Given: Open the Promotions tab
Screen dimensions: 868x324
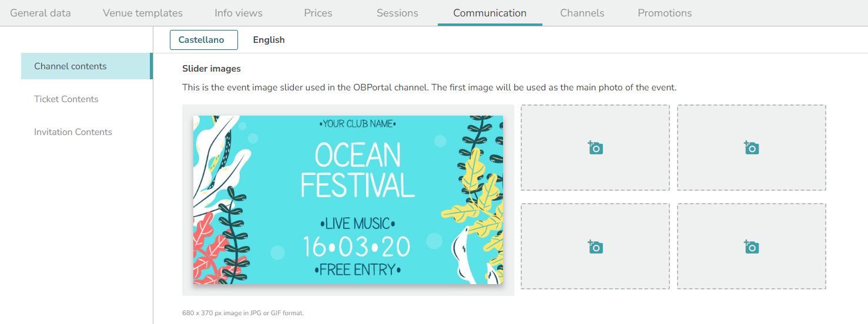Looking at the screenshot, I should (665, 13).
